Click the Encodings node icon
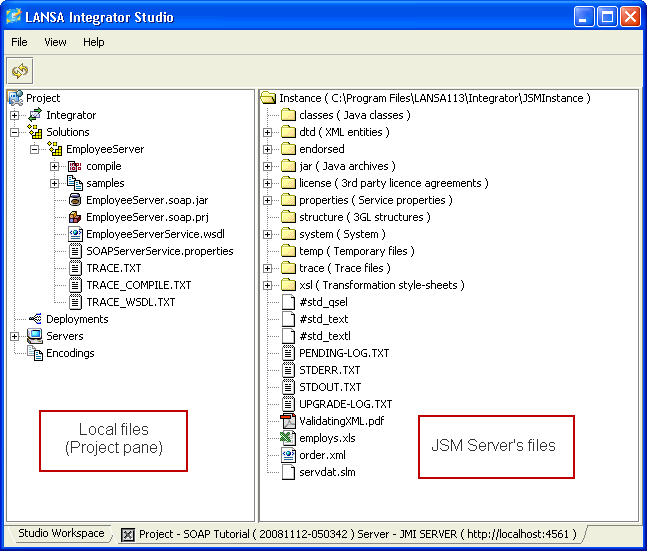Image resolution: width=647 pixels, height=551 pixels. 35,353
